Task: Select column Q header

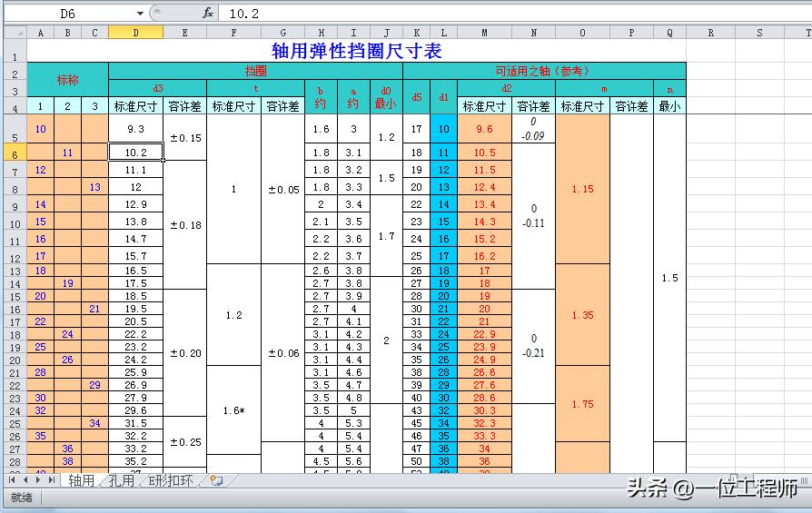Action: click(669, 33)
